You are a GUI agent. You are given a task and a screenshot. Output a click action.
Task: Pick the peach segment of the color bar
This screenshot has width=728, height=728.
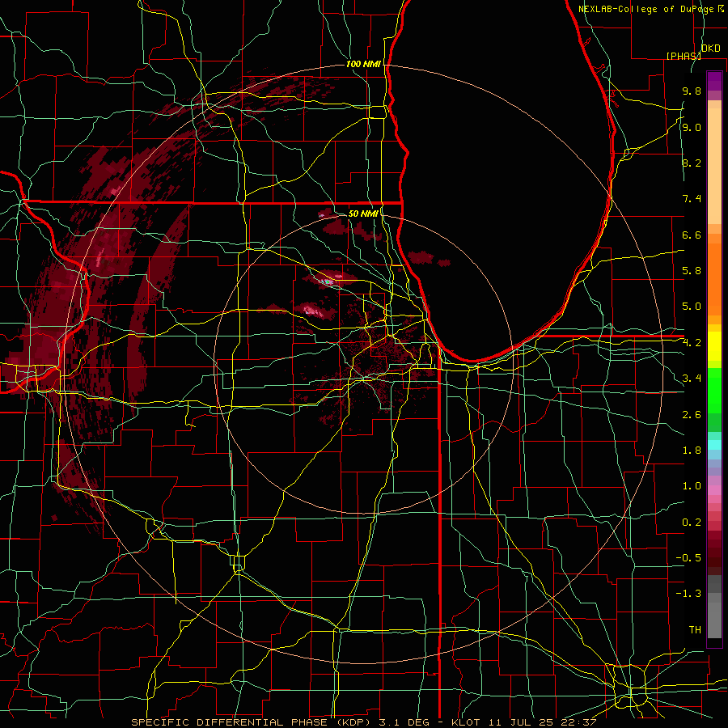tap(714, 166)
